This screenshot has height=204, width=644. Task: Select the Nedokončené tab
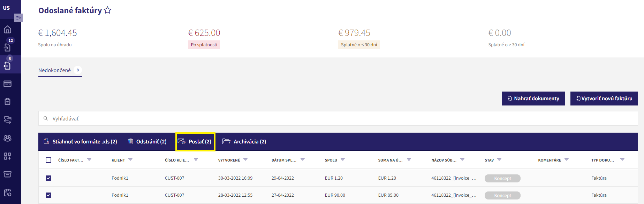click(55, 70)
